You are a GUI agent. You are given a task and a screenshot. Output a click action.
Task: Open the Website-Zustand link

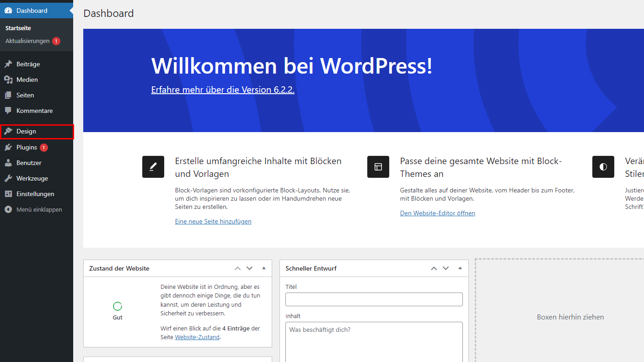click(x=197, y=337)
